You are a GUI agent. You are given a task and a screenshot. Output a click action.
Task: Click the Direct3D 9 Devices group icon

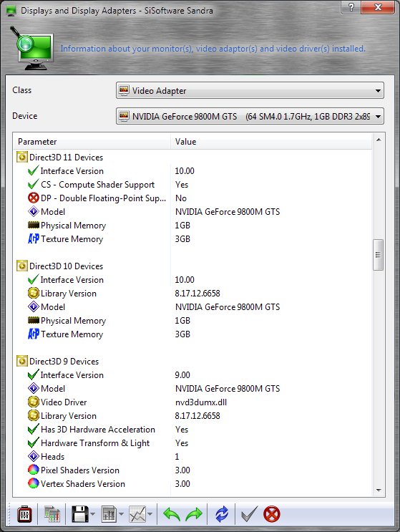tap(22, 362)
